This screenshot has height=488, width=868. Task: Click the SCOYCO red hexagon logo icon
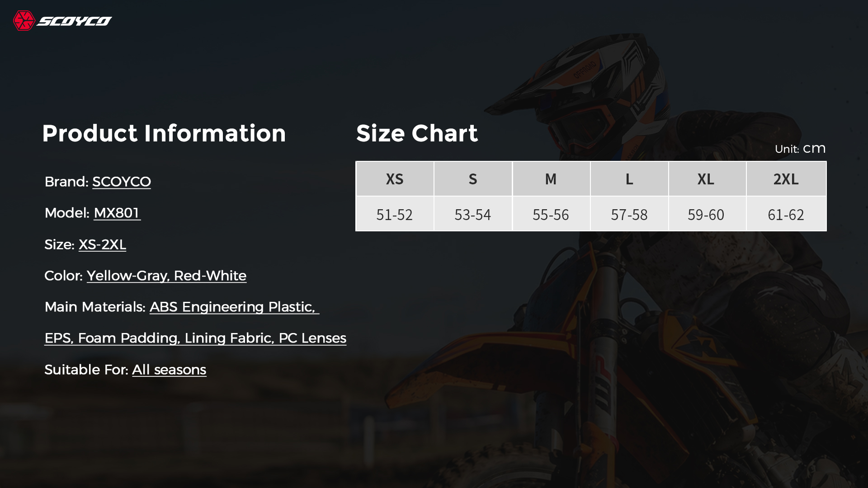24,21
